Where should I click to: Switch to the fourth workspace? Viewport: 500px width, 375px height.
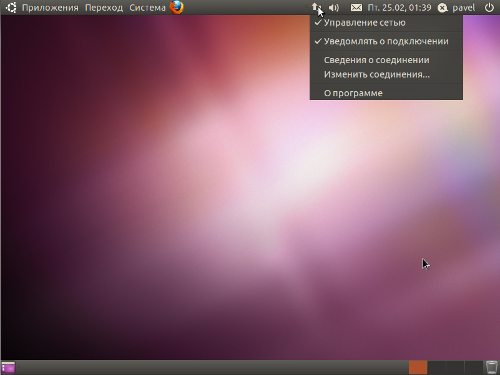tap(473, 367)
